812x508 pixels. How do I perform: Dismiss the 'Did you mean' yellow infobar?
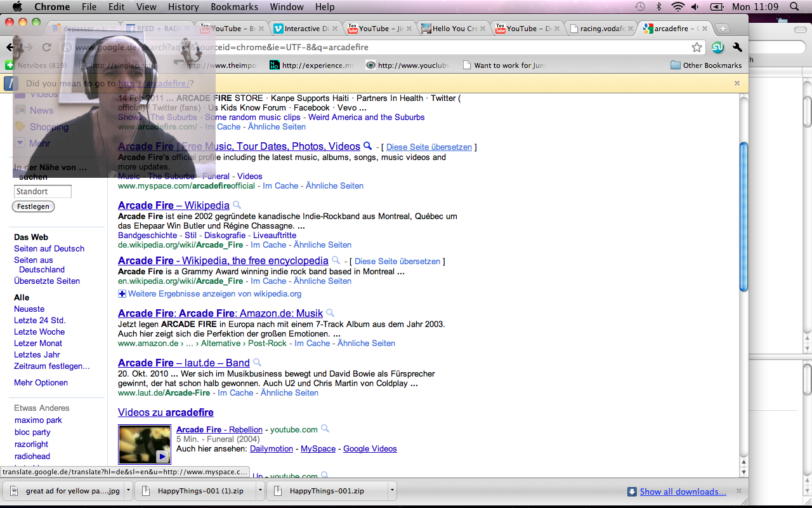coord(737,83)
